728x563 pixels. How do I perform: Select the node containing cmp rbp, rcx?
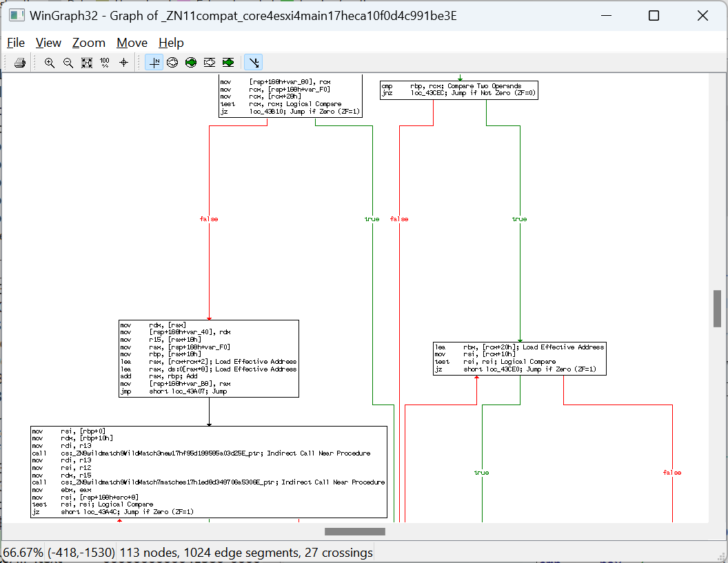coord(458,90)
